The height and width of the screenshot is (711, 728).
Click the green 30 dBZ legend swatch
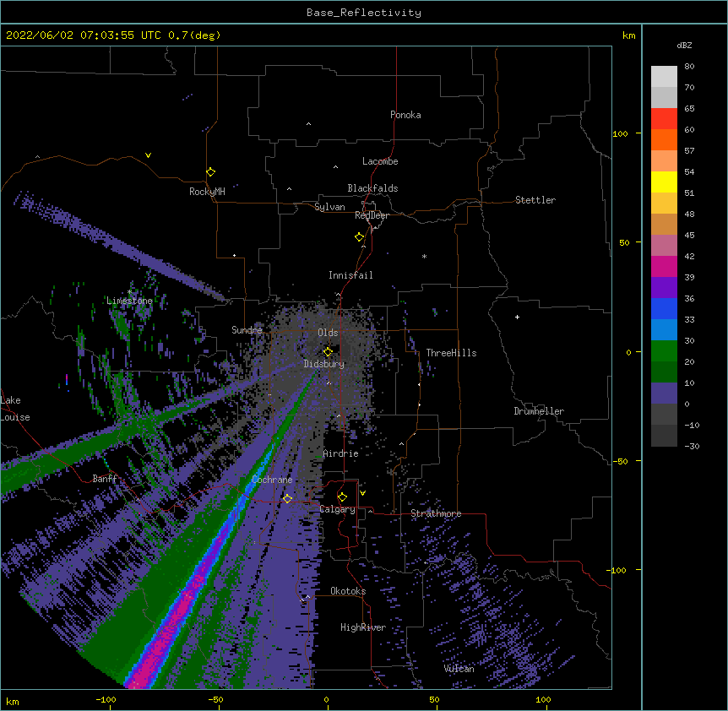664,351
